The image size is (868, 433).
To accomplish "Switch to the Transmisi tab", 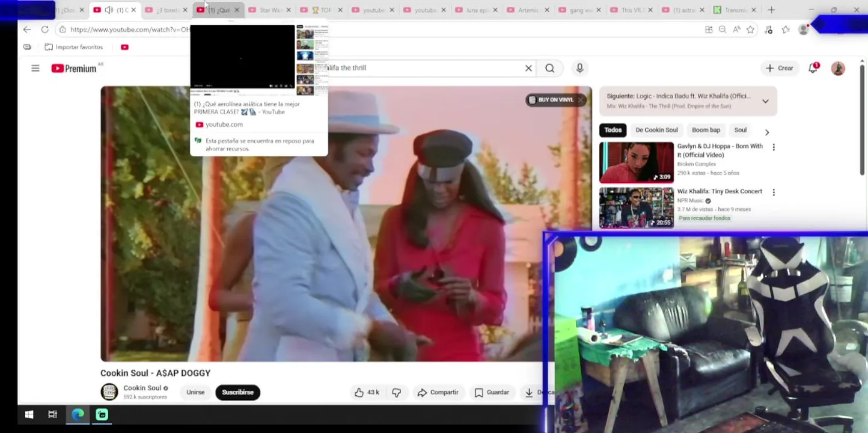I will tap(736, 10).
